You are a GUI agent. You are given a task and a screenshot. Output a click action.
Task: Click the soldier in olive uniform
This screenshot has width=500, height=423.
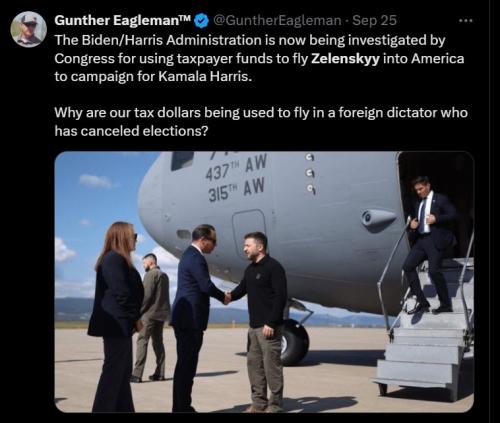tap(151, 317)
